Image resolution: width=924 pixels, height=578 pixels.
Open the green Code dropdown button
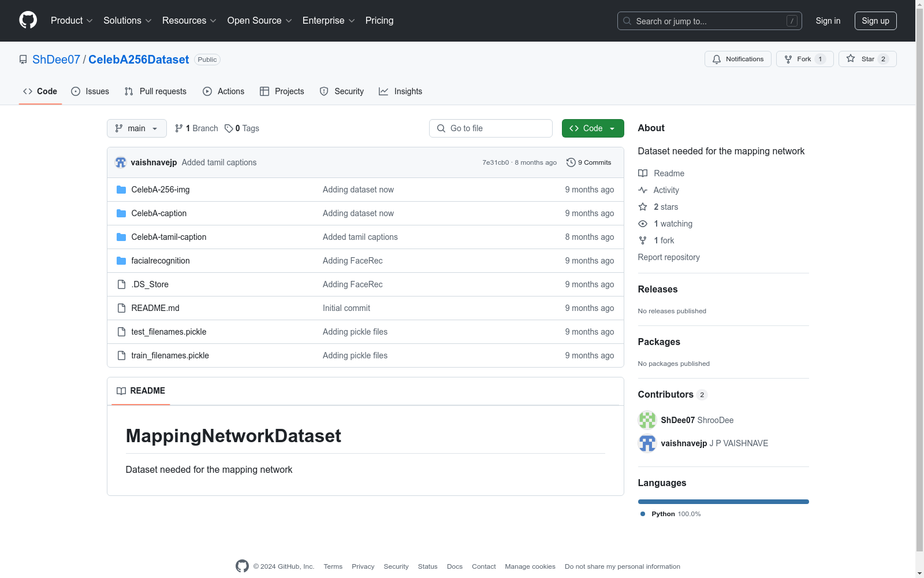[593, 128]
